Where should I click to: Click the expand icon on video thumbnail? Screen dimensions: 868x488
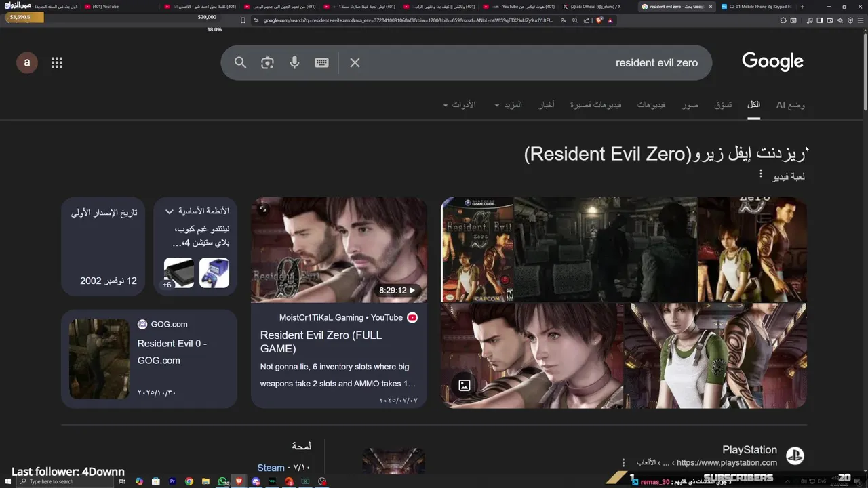tap(263, 209)
